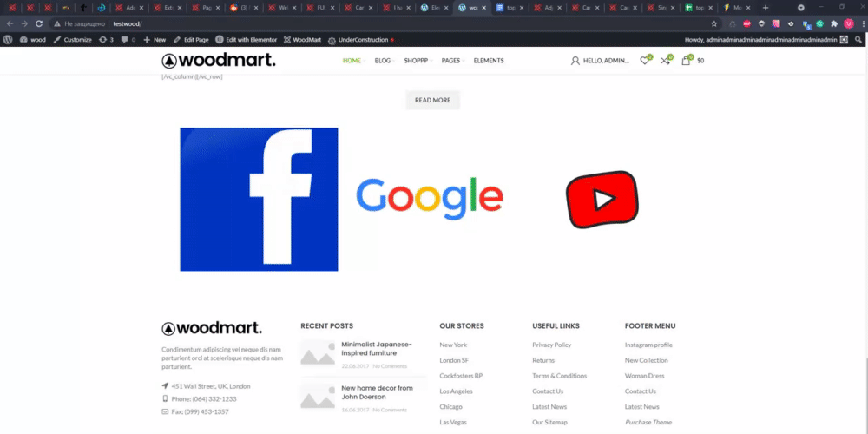Expand the SHOPPP navigation dropdown
868x434 pixels.
pos(418,61)
